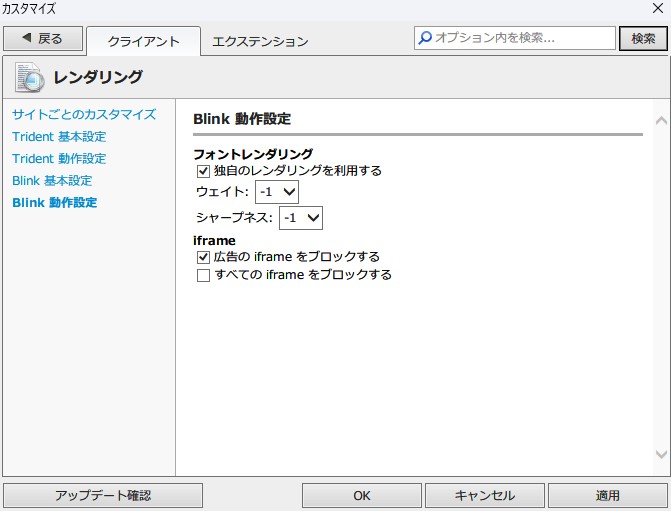671x511 pixels.
Task: Click the iframe section heading
Action: coord(214,241)
